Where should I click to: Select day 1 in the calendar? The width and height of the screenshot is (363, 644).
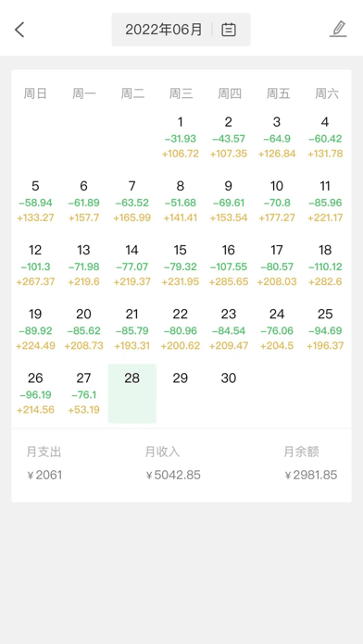tap(180, 138)
